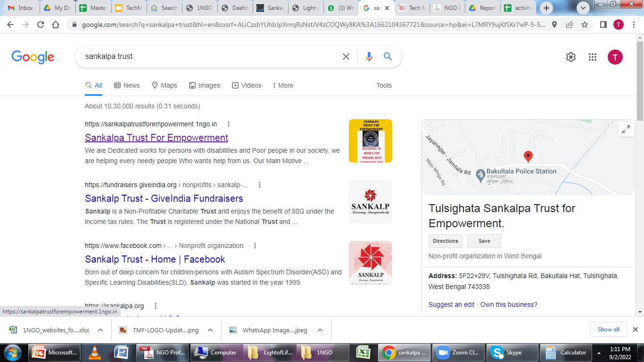This screenshot has width=644, height=362.
Task: Open Sankalpa Trust For Empowerment result
Action: click(x=157, y=138)
